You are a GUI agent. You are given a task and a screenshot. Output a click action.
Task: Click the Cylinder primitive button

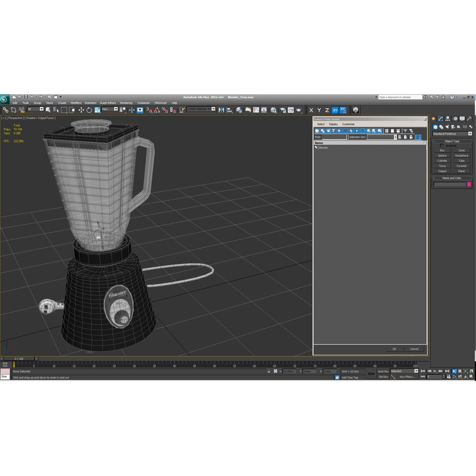point(442,161)
